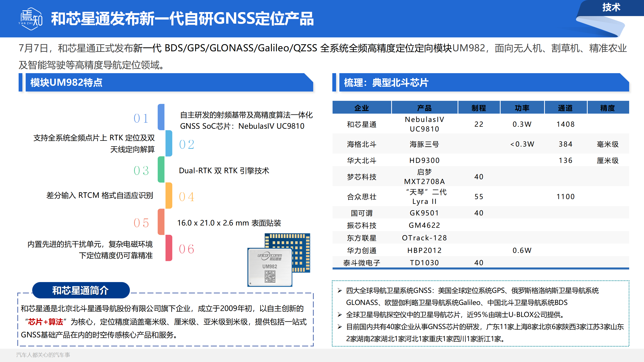
Task: Click the slide title 和芯星通发布新一代自研GNSS定位产品
Action: pos(182,19)
